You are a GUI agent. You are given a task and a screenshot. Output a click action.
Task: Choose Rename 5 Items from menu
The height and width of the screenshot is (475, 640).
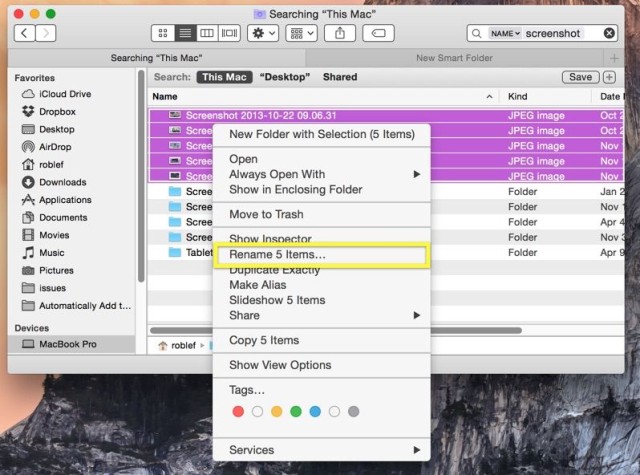coord(277,255)
